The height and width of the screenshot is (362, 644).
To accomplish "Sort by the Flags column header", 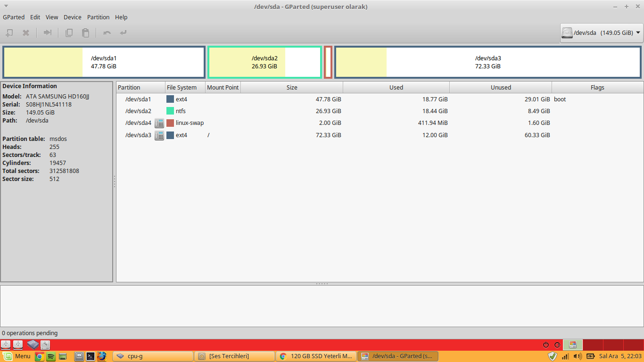I will click(x=597, y=87).
